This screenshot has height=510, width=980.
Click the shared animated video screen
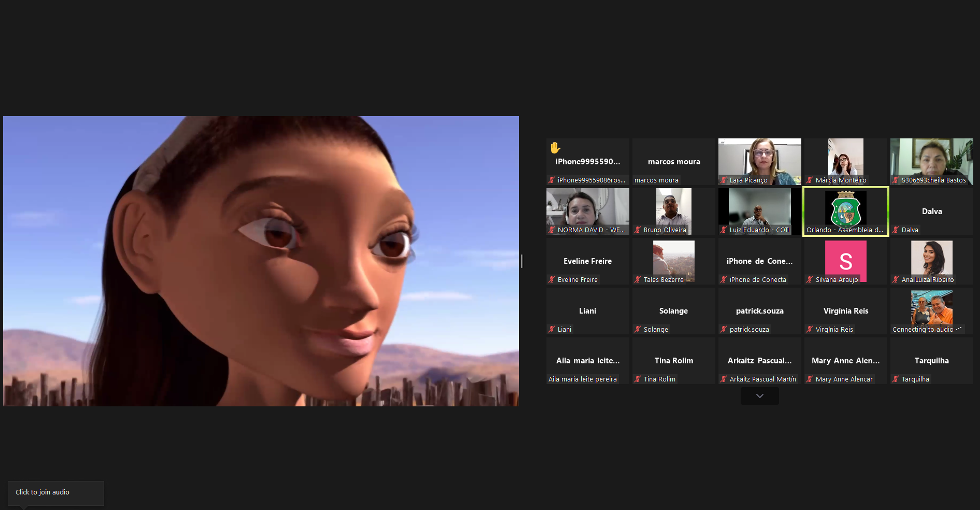click(261, 261)
